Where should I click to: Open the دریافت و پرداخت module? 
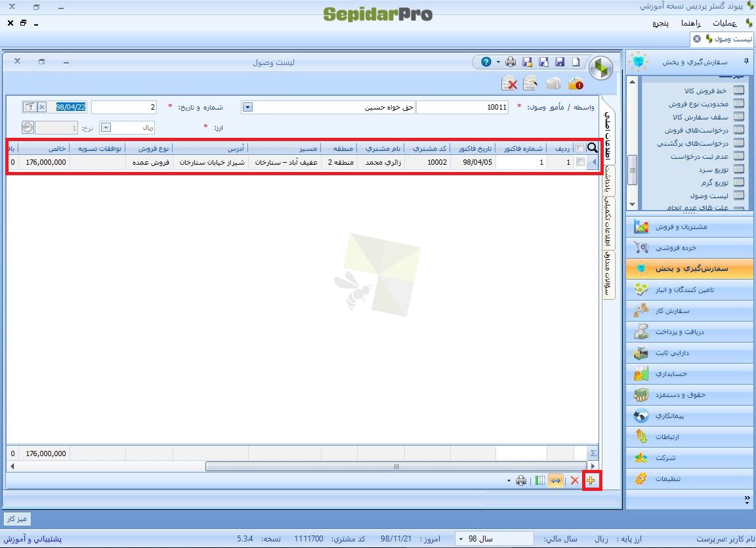pyautogui.click(x=690, y=331)
